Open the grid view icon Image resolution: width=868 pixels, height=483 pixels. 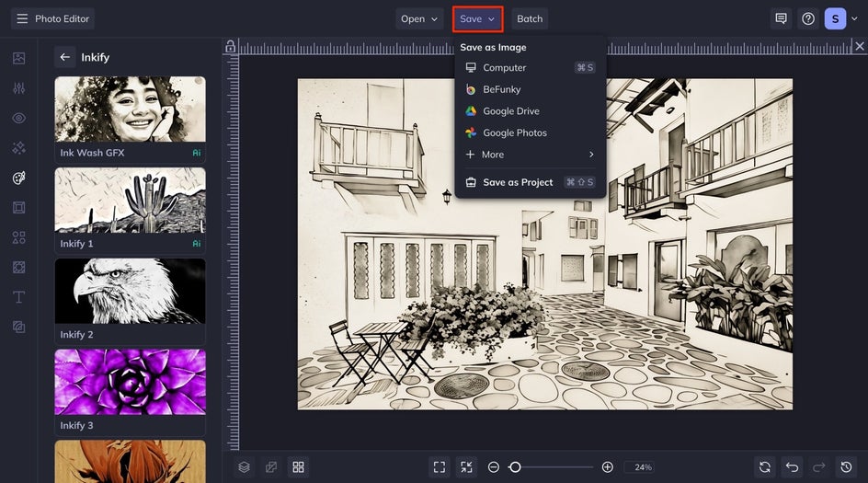pyautogui.click(x=298, y=467)
